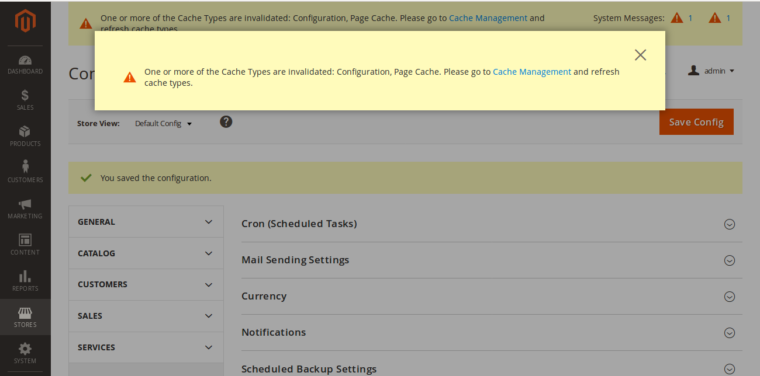Screen dimensions: 760x376
Task: Follow the Cache Management link in popup
Action: 532,72
